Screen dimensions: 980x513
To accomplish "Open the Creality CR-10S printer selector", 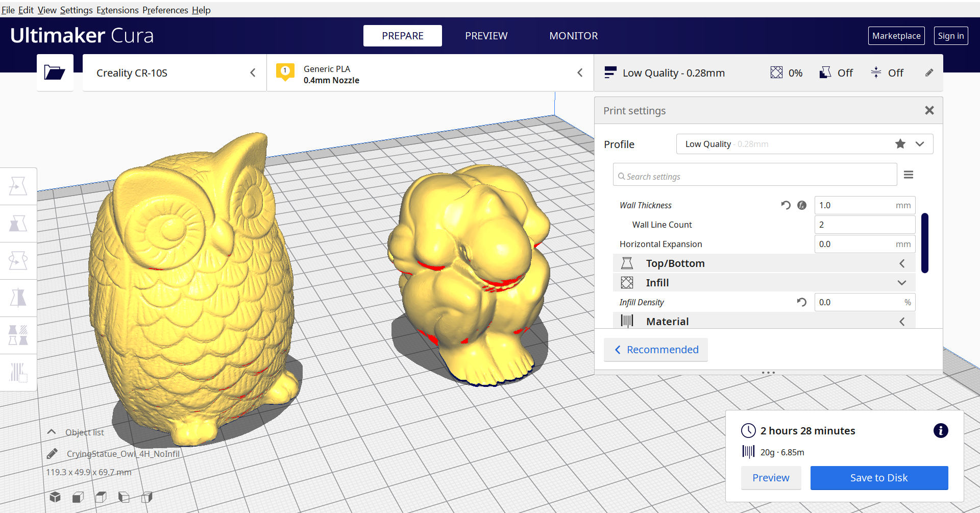I will tap(175, 73).
